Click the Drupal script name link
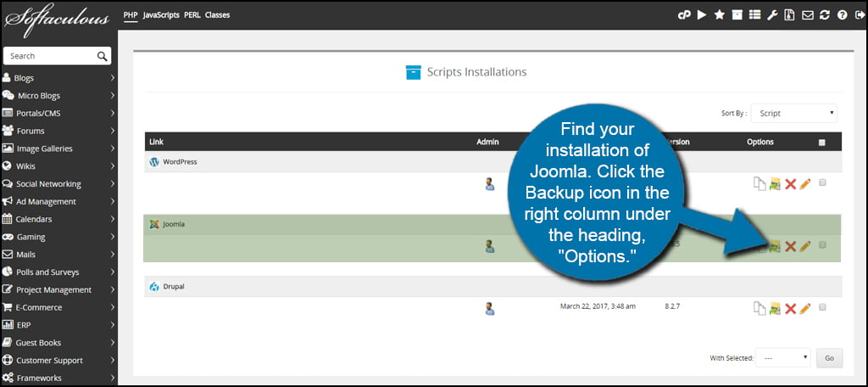The width and height of the screenshot is (868, 387). (x=173, y=287)
